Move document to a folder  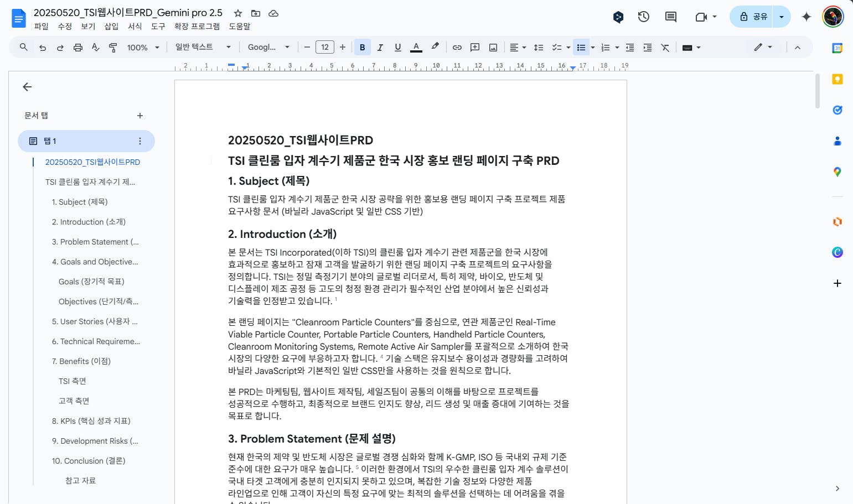(x=256, y=13)
